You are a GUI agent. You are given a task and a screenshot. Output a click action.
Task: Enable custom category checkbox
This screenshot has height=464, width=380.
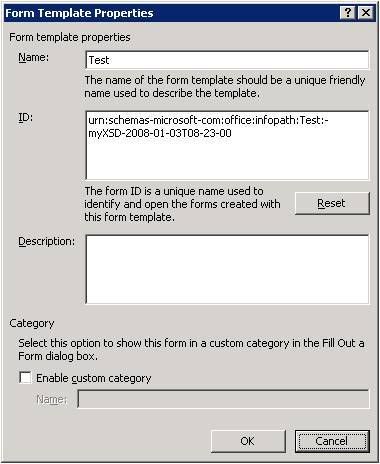pos(25,378)
